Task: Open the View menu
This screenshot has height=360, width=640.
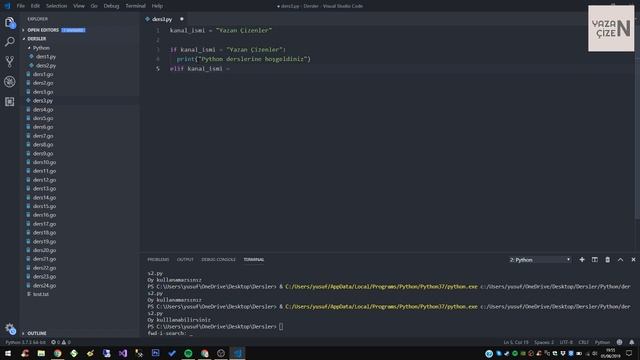Action: point(79,6)
